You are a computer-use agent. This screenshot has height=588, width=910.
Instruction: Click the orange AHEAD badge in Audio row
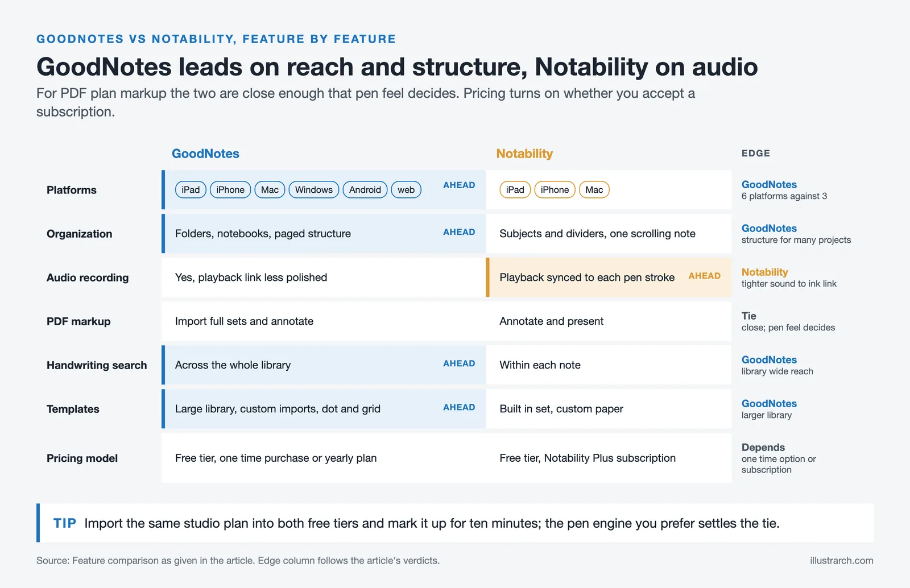(704, 276)
